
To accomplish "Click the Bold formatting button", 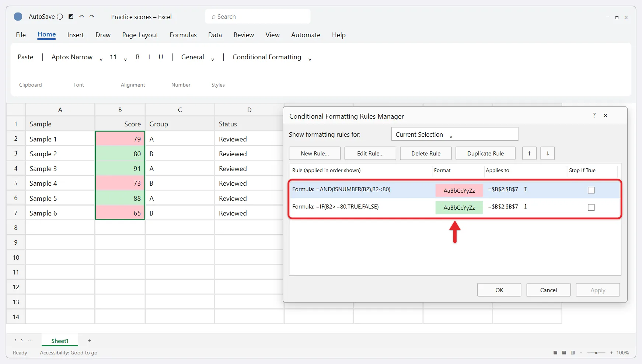I will click(x=137, y=57).
